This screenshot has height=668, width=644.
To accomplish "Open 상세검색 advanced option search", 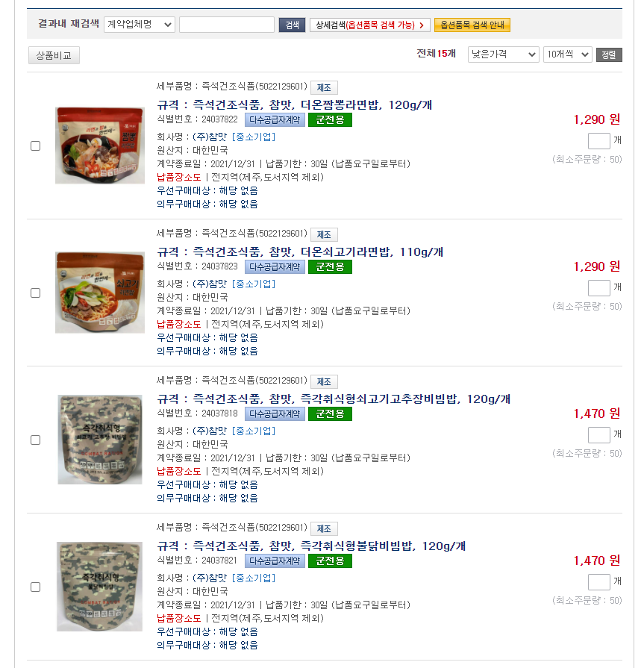I will click(369, 25).
